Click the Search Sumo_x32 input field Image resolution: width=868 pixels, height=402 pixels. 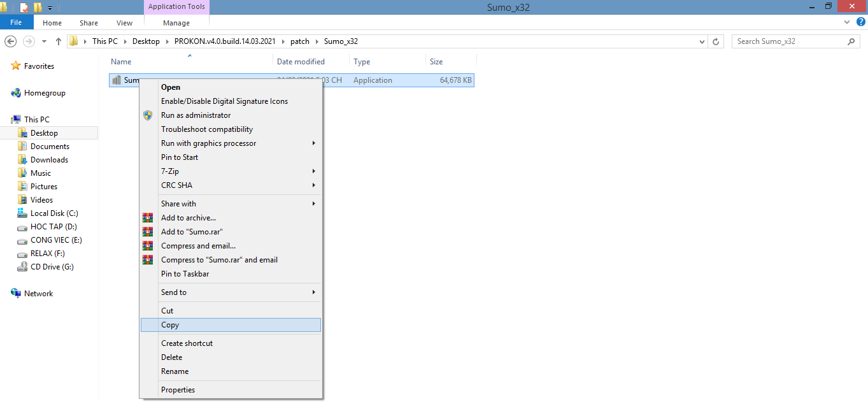point(788,41)
